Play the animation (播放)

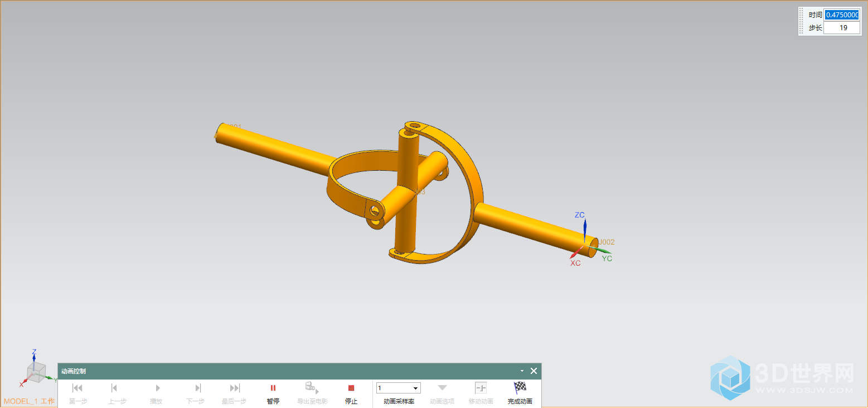pos(156,393)
